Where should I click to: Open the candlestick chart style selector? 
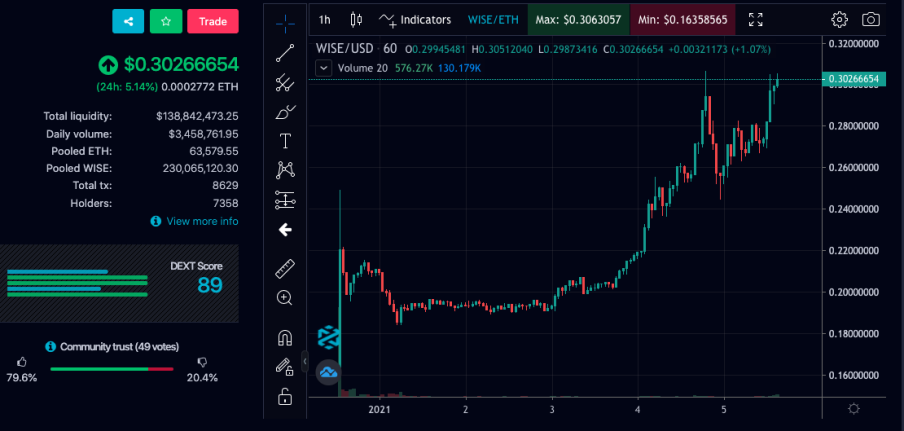[x=356, y=20]
